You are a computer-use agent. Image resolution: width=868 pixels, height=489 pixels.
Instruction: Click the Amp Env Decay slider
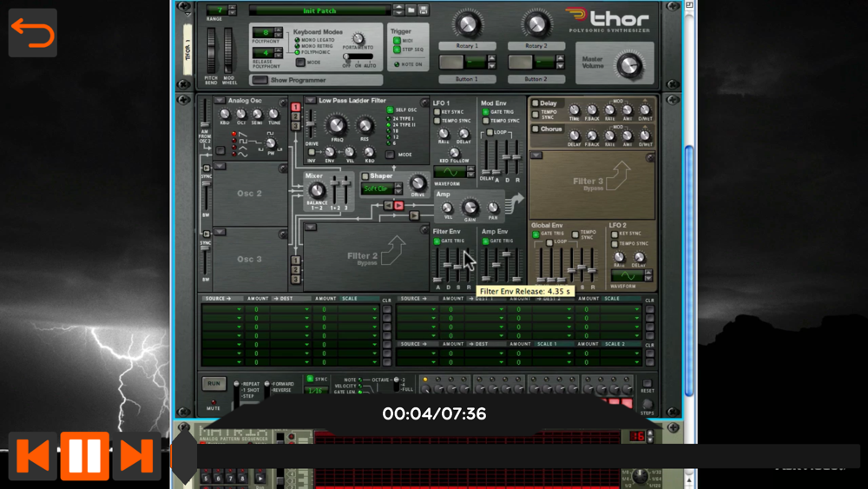496,265
